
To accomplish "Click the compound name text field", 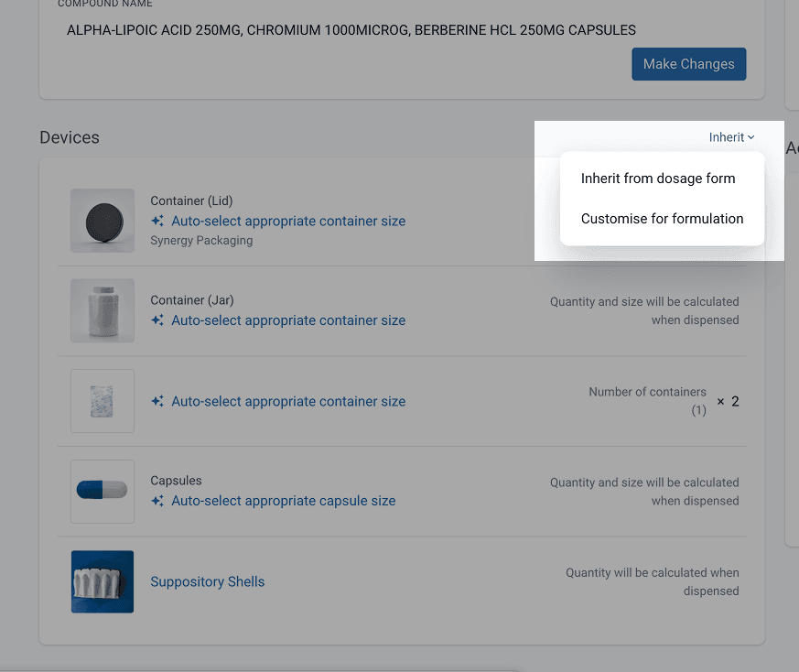I will point(351,30).
